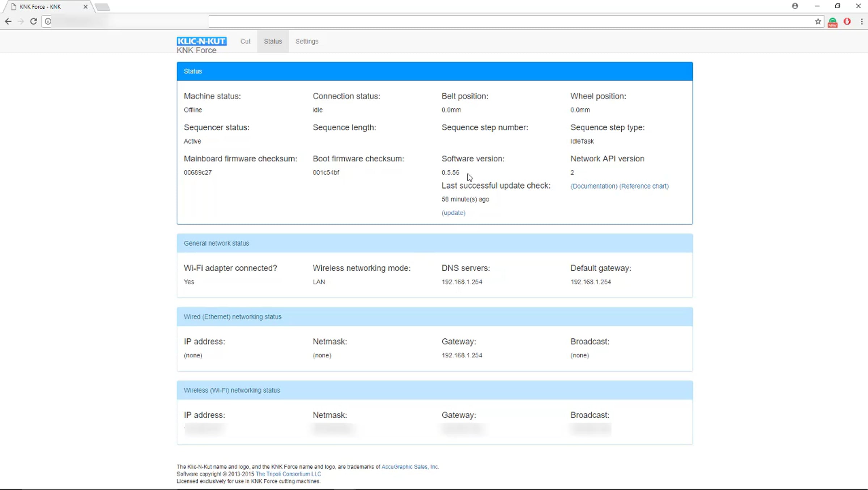The height and width of the screenshot is (490, 868).
Task: Select the Status tab
Action: 273,41
